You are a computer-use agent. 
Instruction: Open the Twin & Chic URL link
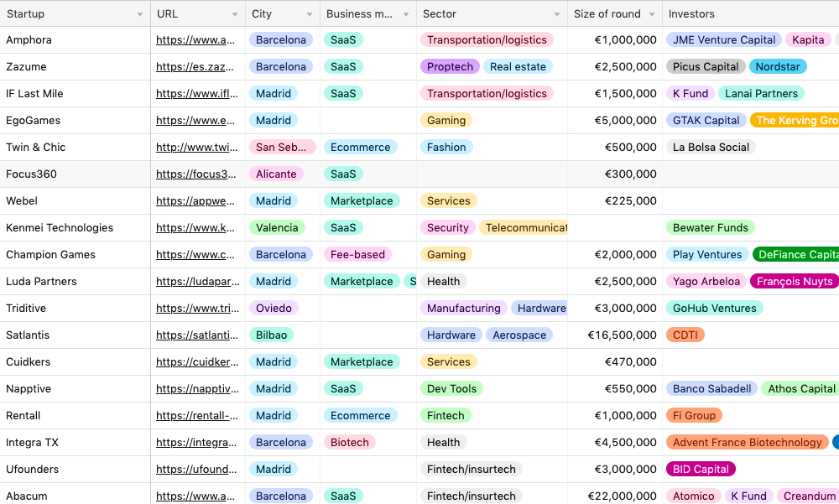[197, 147]
